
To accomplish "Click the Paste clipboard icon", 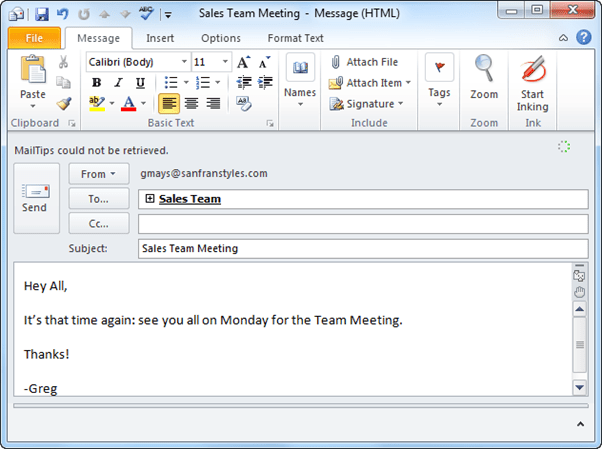I will click(x=33, y=73).
